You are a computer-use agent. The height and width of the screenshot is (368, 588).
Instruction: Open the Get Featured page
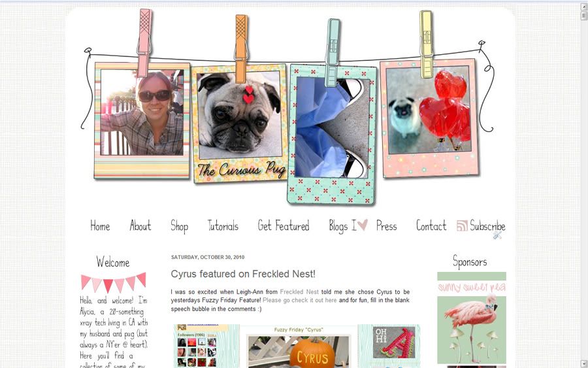pyautogui.click(x=284, y=226)
